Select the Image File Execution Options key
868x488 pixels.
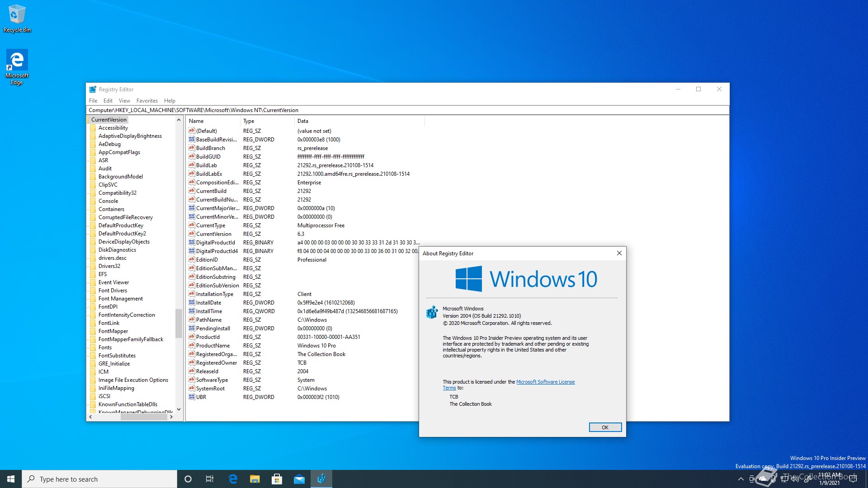coord(133,380)
